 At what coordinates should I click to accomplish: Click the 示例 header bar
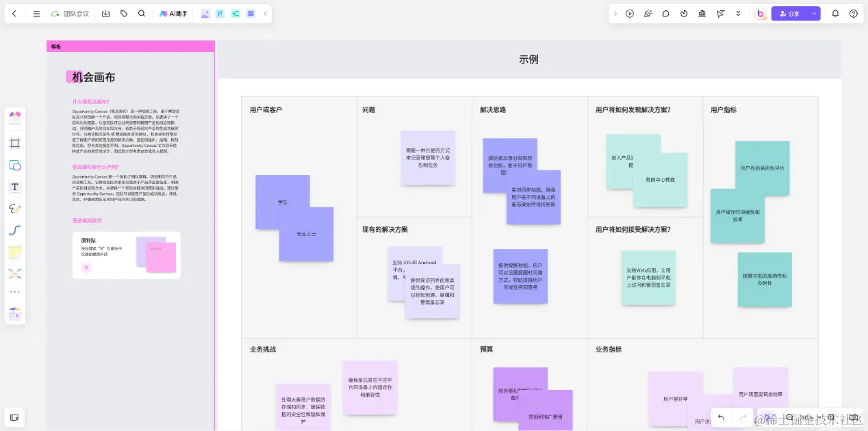[529, 60]
